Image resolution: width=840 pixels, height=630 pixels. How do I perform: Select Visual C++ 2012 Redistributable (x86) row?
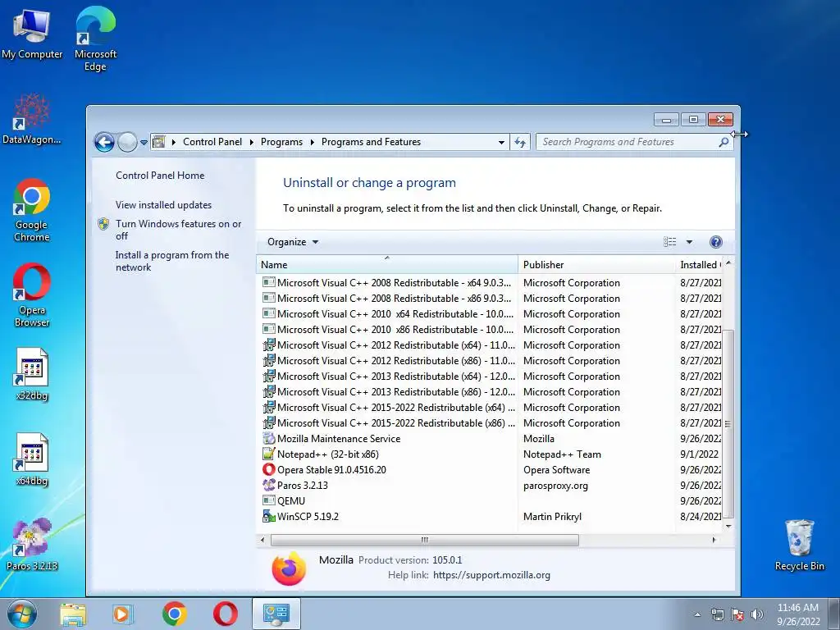pos(490,361)
